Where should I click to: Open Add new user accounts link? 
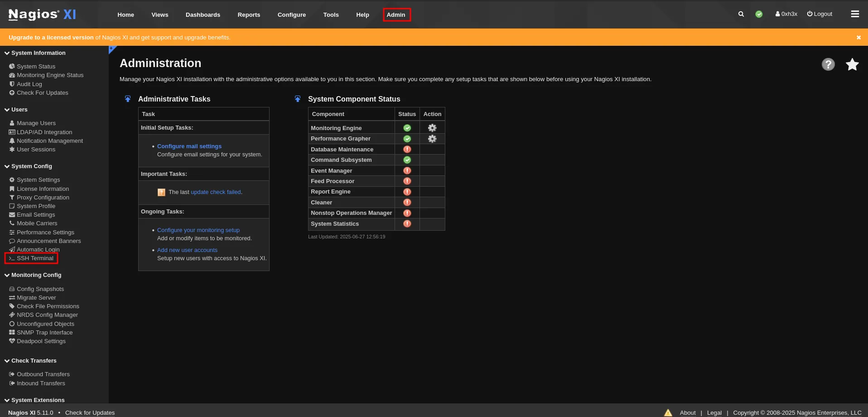187,250
